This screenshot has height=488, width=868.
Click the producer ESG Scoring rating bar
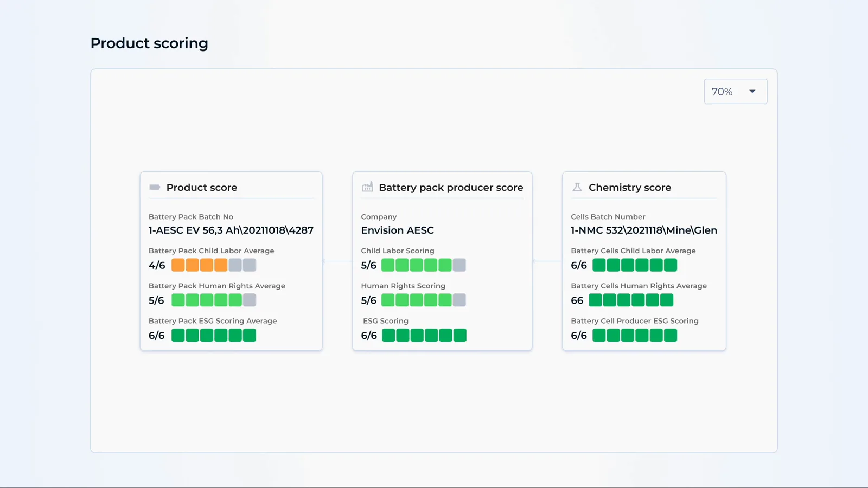(x=424, y=336)
